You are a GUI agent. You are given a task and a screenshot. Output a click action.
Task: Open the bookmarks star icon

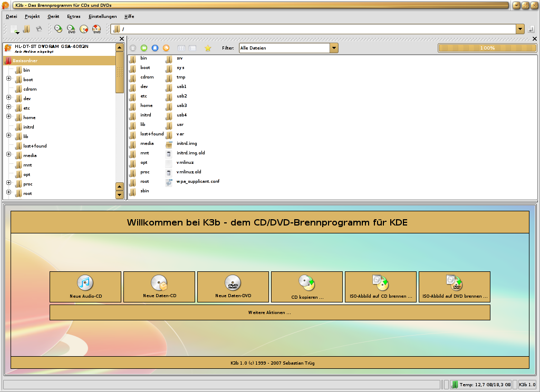tap(208, 48)
